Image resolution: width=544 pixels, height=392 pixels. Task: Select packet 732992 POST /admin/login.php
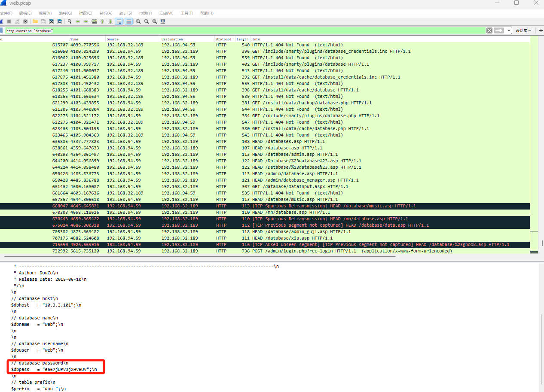pyautogui.click(x=265, y=251)
